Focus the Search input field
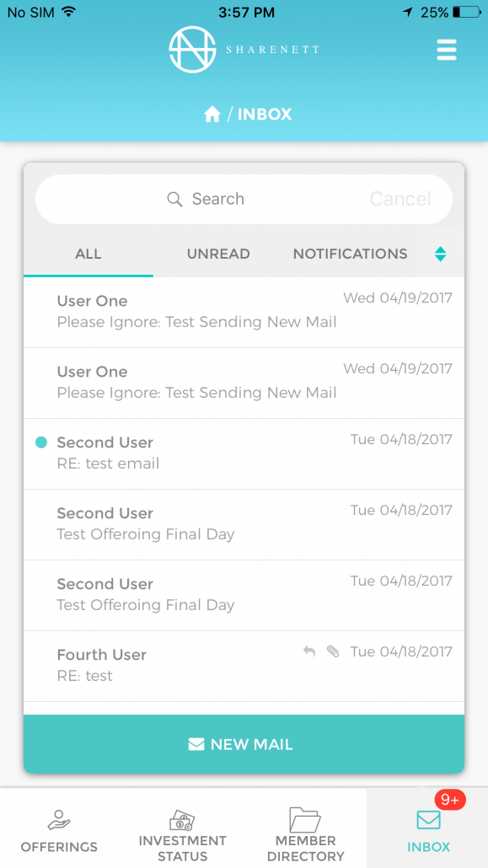 pyautogui.click(x=244, y=199)
